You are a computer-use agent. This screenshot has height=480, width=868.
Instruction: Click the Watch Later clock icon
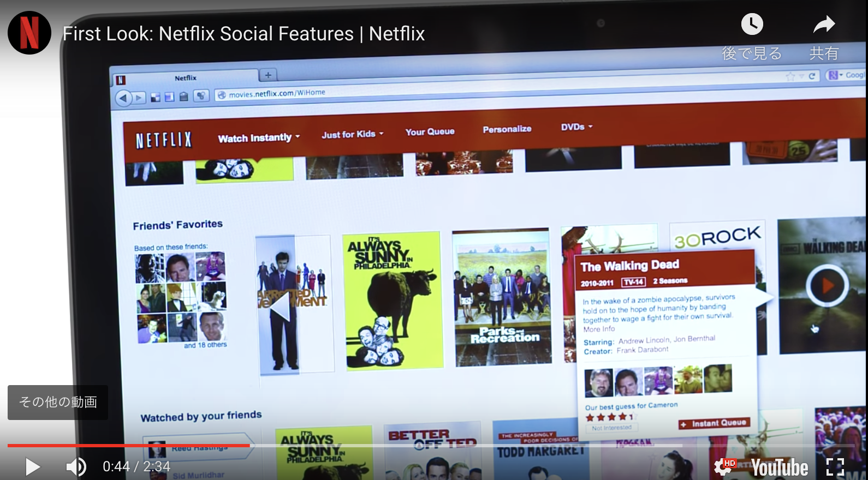coord(752,25)
